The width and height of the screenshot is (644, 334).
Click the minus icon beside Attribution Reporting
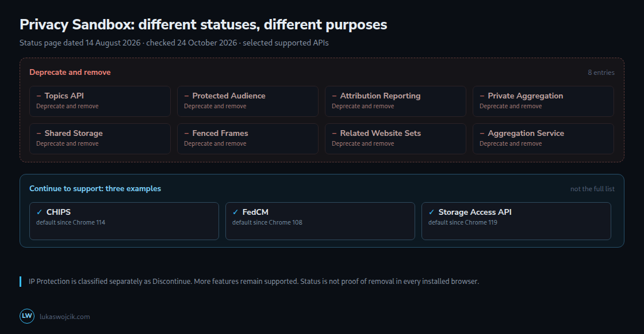[x=334, y=96]
